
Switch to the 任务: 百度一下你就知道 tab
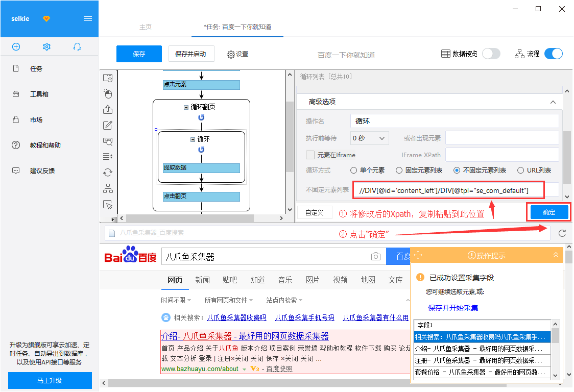pos(237,27)
